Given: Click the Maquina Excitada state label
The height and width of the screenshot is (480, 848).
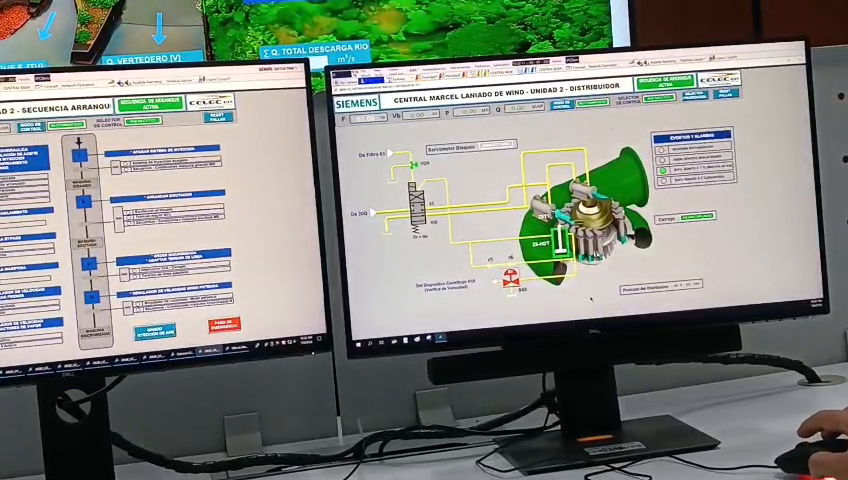Looking at the screenshot, I should [86, 243].
